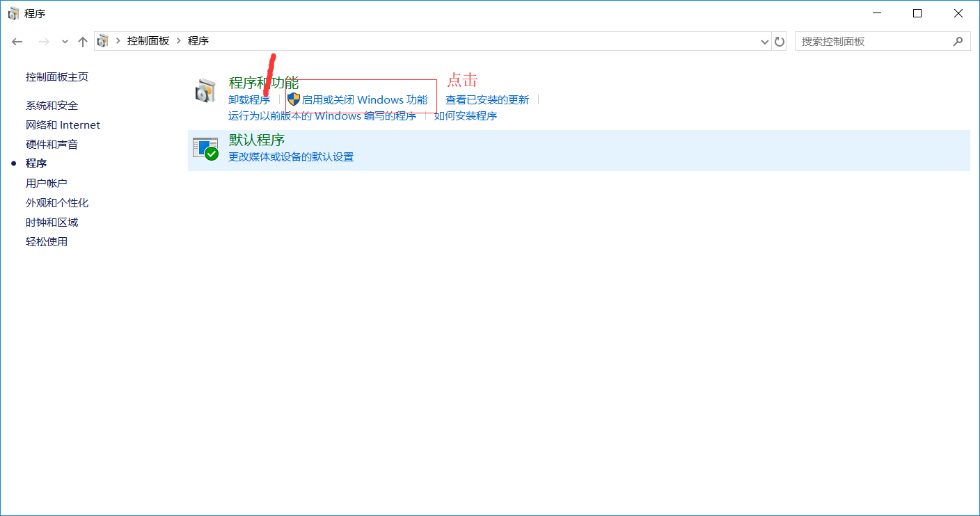Screen dimensions: 980x516
Task: Open 时钟和区域 category
Action: pyautogui.click(x=52, y=223)
